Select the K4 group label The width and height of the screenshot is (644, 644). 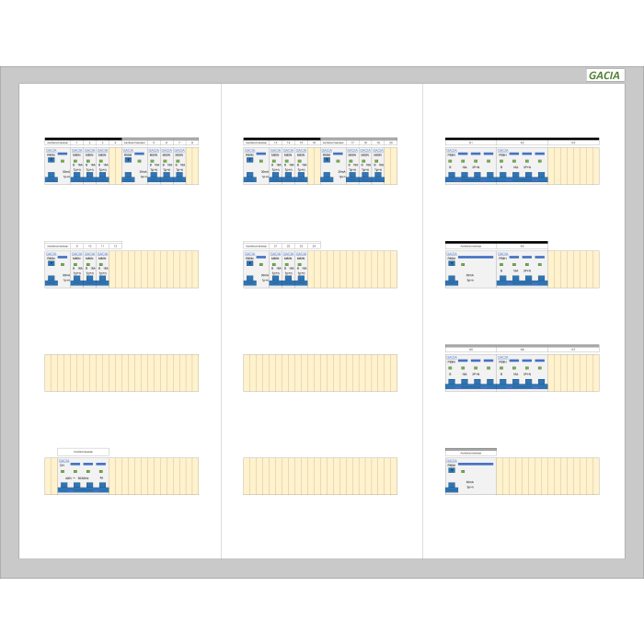pos(522,246)
